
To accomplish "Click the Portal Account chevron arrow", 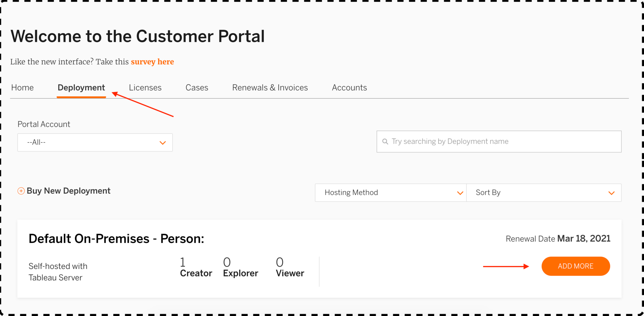I will coord(163,143).
